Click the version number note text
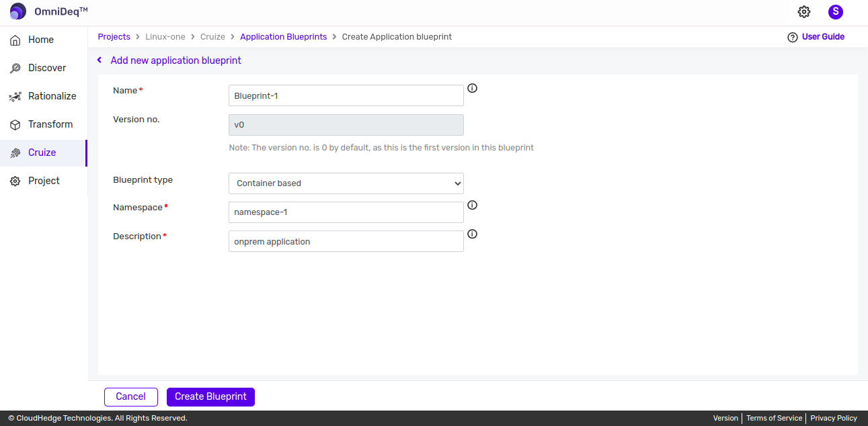Viewport: 868px width, 426px height. [x=381, y=148]
